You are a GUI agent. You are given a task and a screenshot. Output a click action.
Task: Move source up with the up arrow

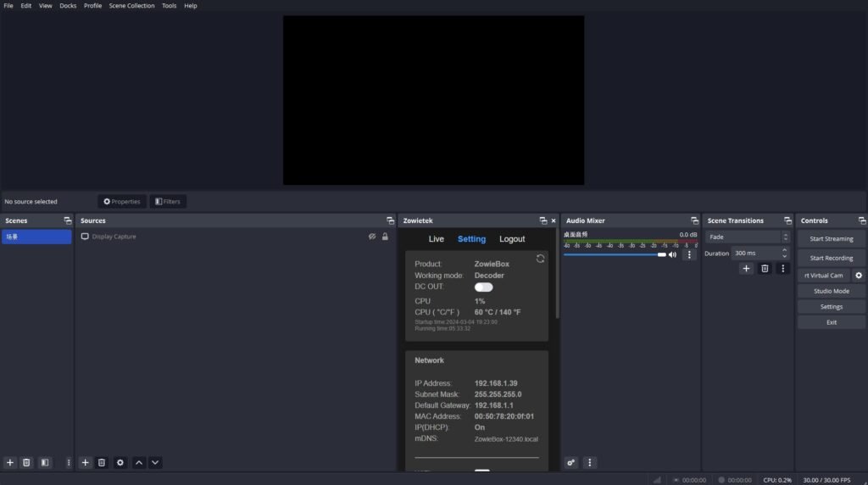click(x=139, y=462)
